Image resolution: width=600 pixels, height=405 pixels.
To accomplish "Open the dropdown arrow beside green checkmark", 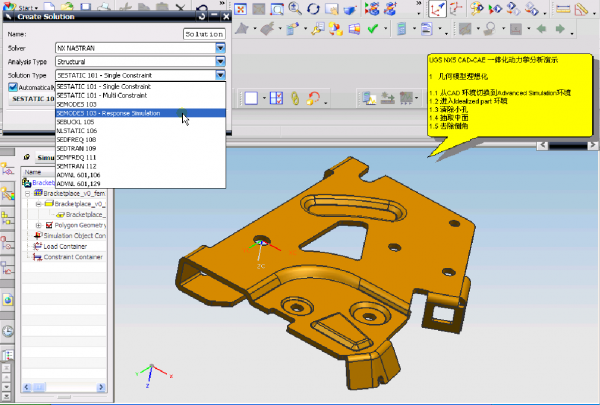I will click(386, 29).
